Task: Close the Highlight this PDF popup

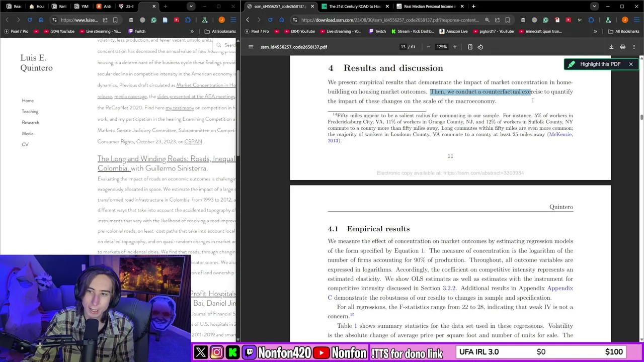Action: click(631, 64)
